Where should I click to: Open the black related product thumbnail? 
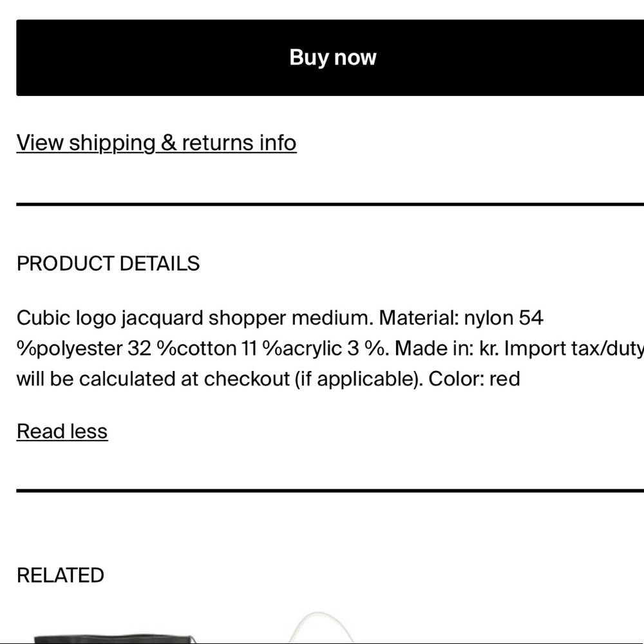(x=113, y=638)
